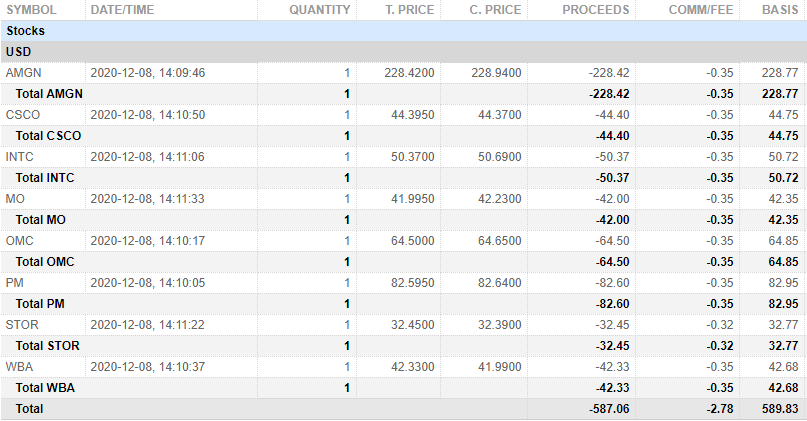
Task: Click the T. Price value 50.3700
Action: [x=412, y=157]
